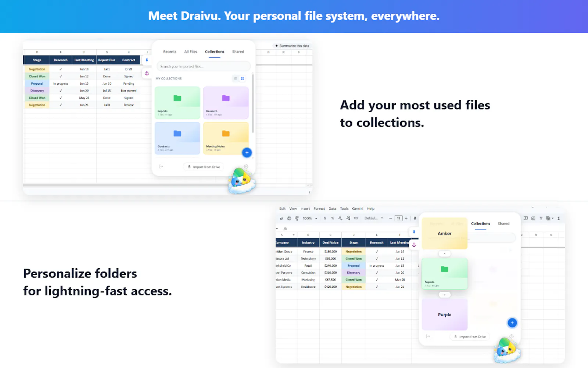
Task: Open the Format menu
Action: click(319, 209)
